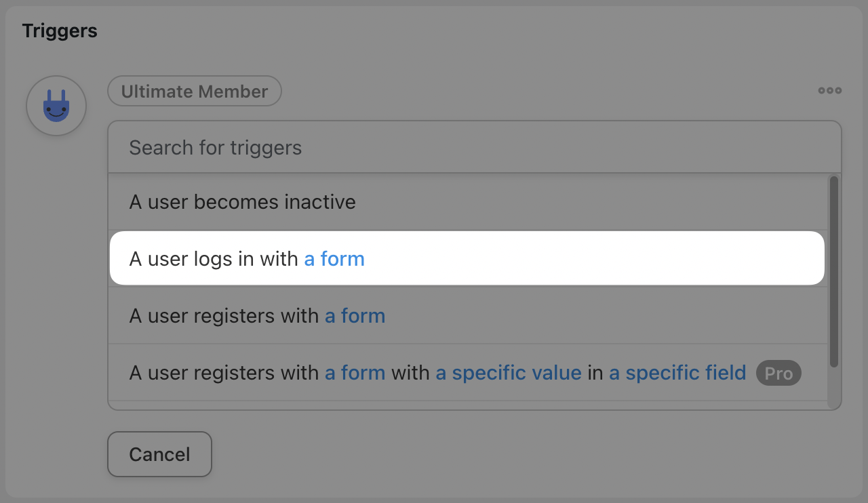
Task: Click "a form" link in logs in trigger
Action: coord(334,259)
